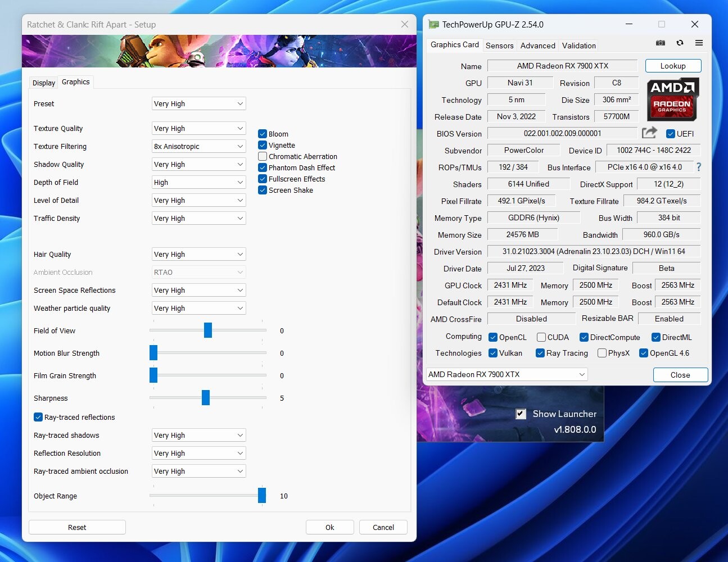The width and height of the screenshot is (728, 562).
Task: Open the Reflection Resolution dropdown
Action: (199, 453)
